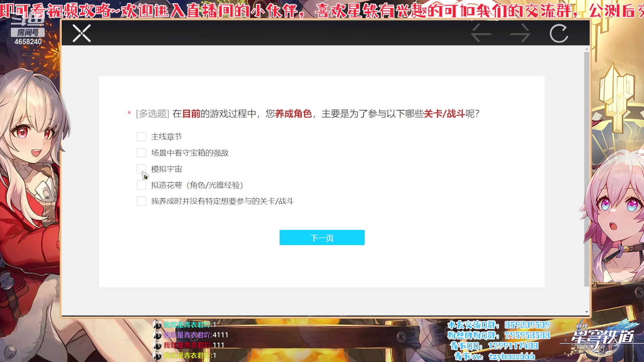Click the 下一页 next page button
The height and width of the screenshot is (362, 644).
pos(322,238)
